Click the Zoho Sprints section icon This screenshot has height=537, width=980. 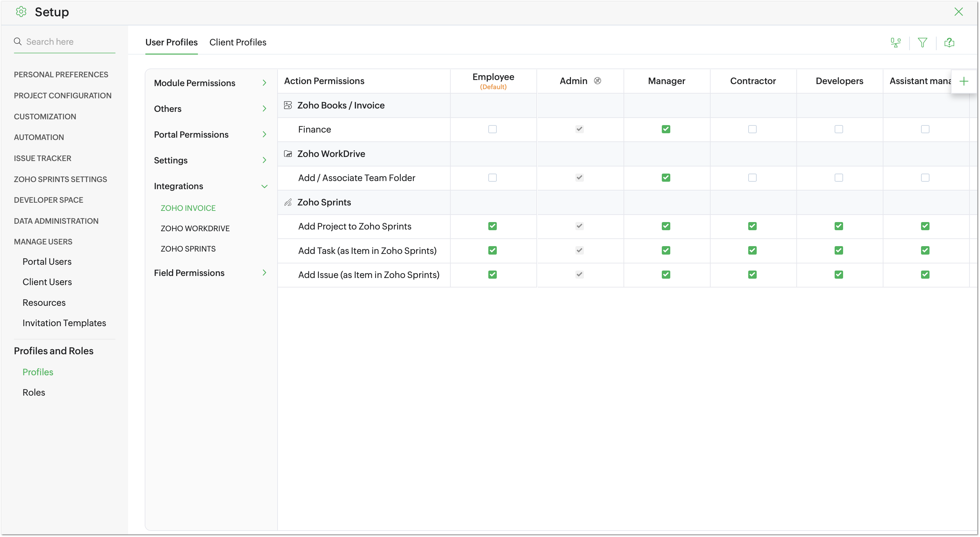pos(288,202)
